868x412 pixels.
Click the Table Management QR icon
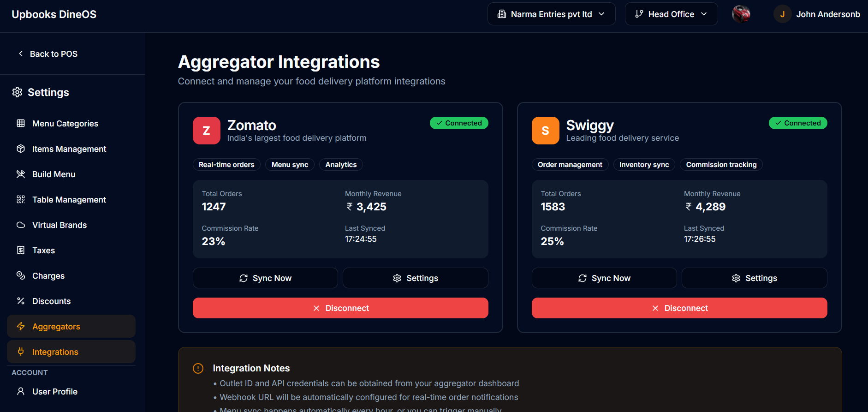pos(21,199)
